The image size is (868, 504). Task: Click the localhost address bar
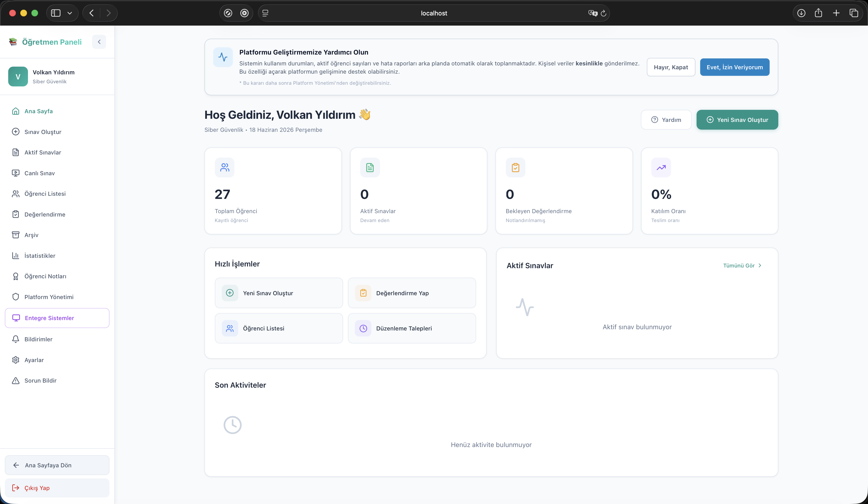click(x=434, y=13)
